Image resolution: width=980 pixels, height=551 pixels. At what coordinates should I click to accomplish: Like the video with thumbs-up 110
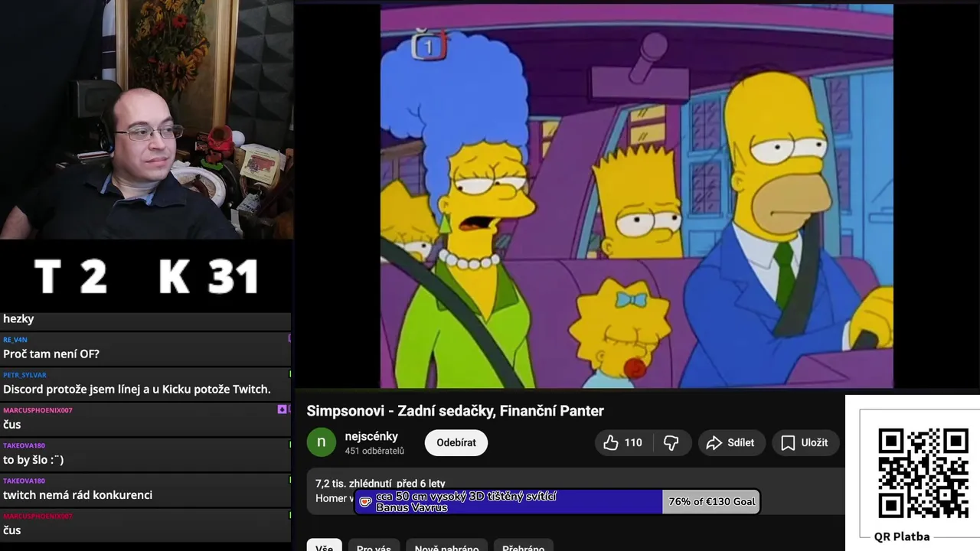pyautogui.click(x=623, y=442)
